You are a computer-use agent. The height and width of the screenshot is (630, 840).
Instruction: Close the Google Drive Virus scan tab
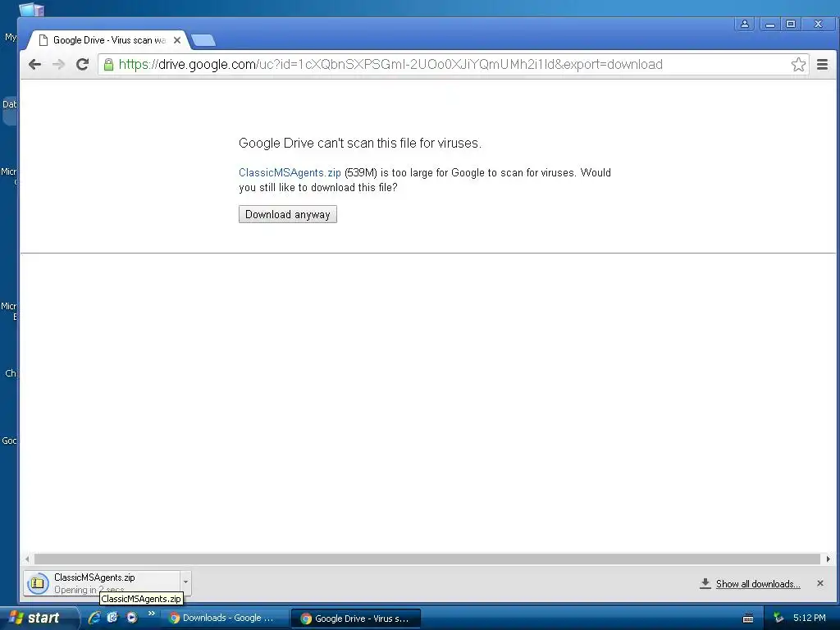coord(177,40)
